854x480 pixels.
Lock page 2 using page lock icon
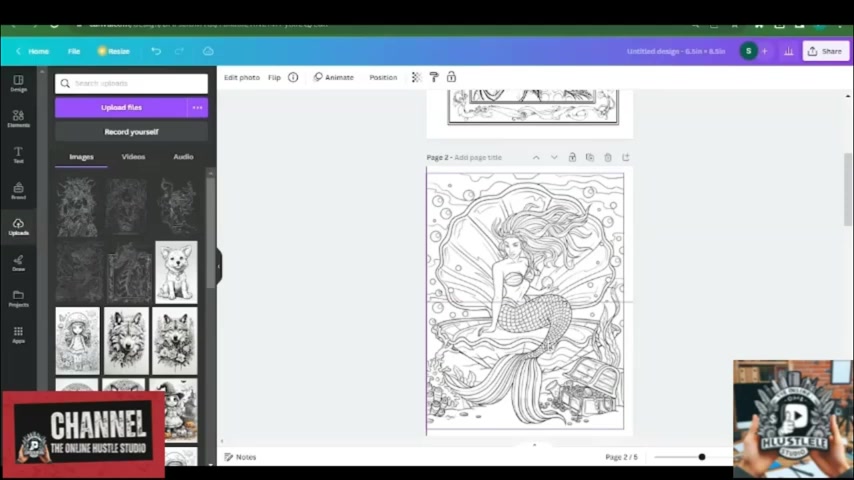572,157
